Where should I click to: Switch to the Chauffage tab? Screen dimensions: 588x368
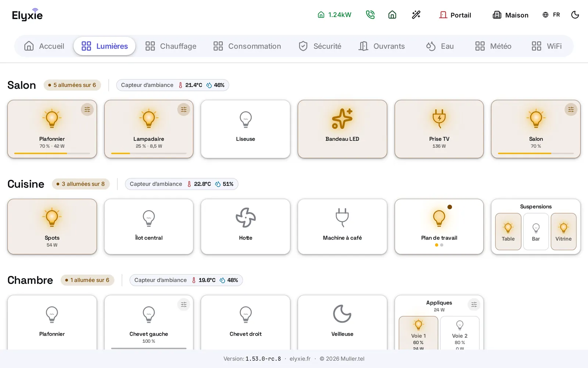pos(171,46)
